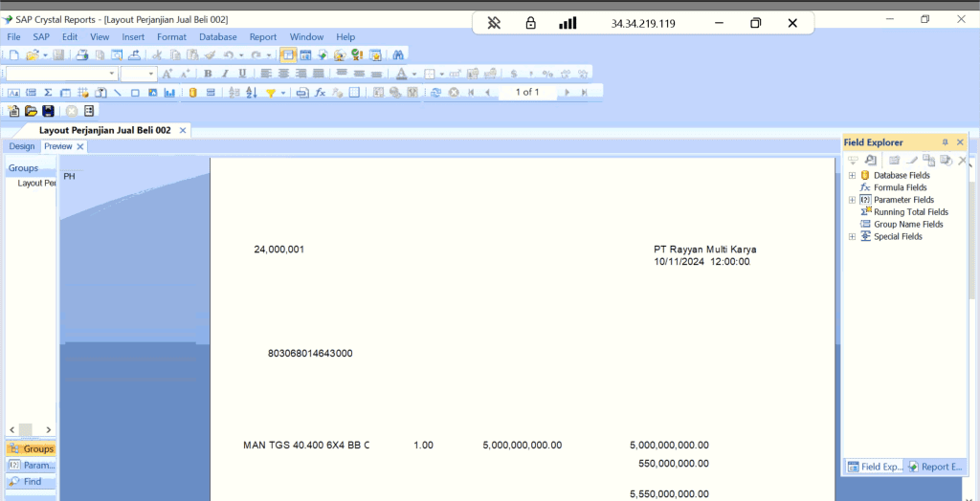Open the Report menu
This screenshot has width=980, height=501.
pos(263,37)
